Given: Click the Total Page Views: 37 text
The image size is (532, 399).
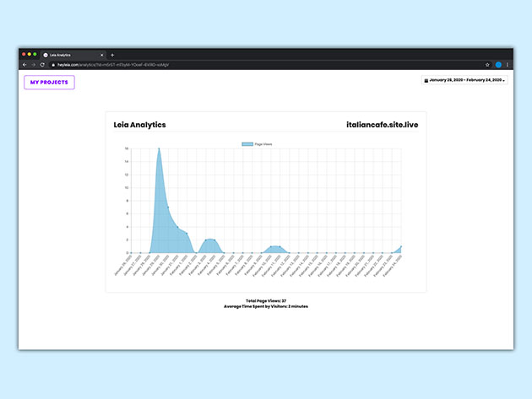Looking at the screenshot, I should [266, 300].
